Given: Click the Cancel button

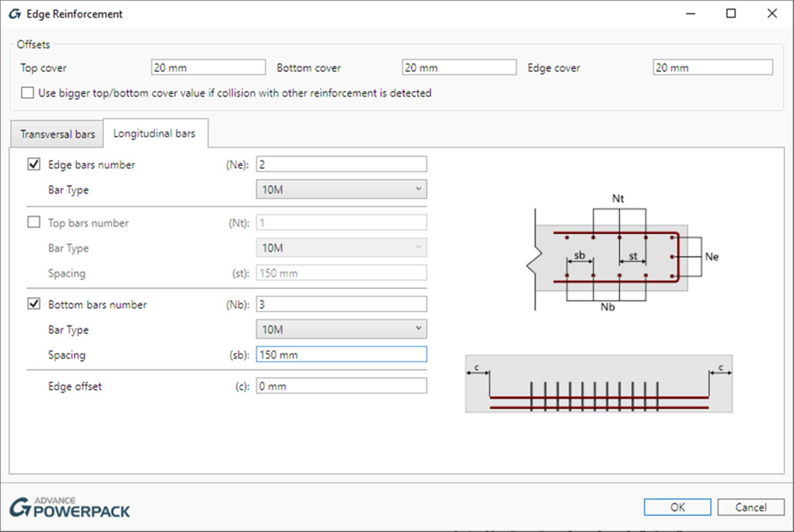Looking at the screenshot, I should pos(750,508).
